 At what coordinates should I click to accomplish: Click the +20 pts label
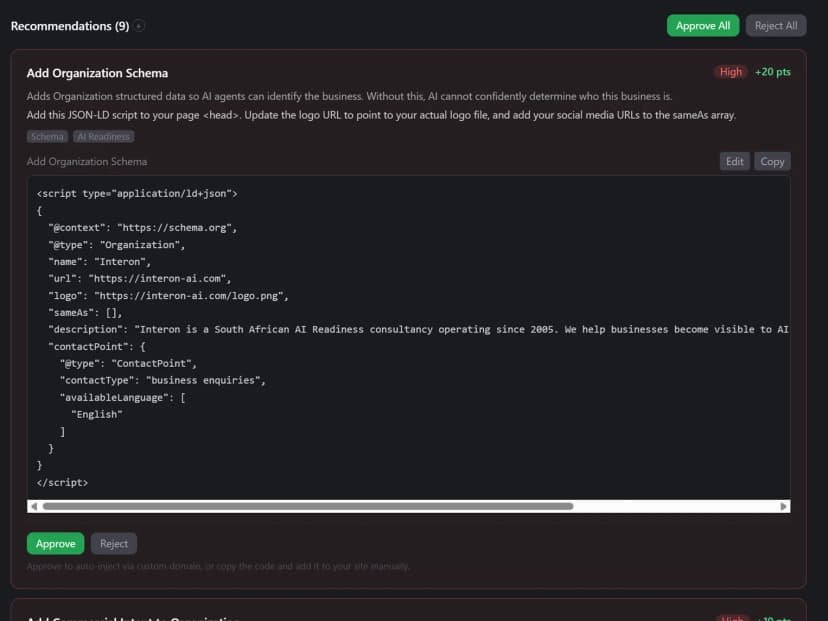point(773,72)
